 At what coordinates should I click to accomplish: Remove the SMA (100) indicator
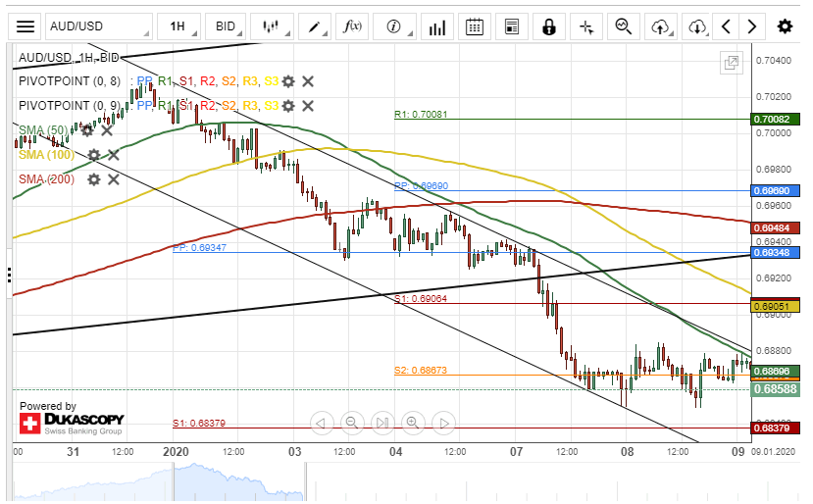pos(114,155)
